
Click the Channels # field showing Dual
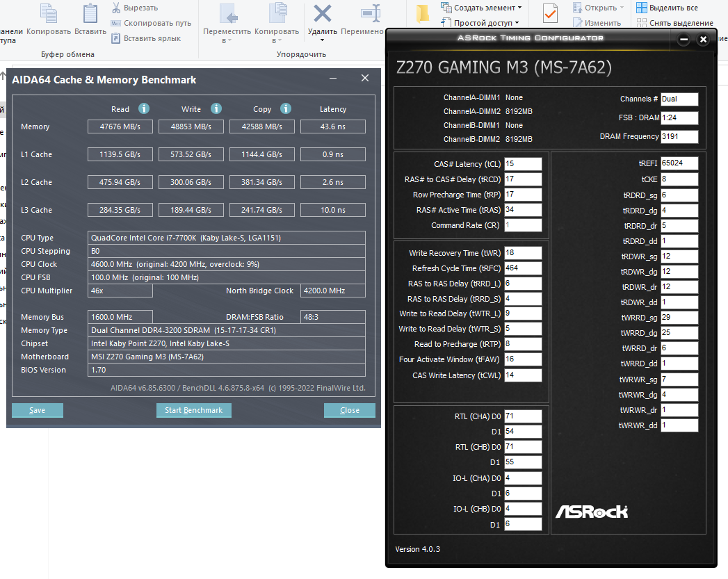(x=679, y=99)
